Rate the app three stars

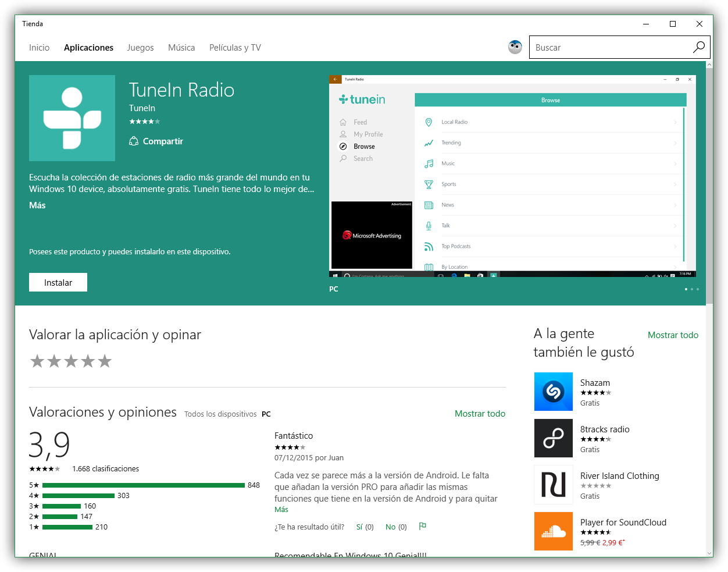pos(71,361)
